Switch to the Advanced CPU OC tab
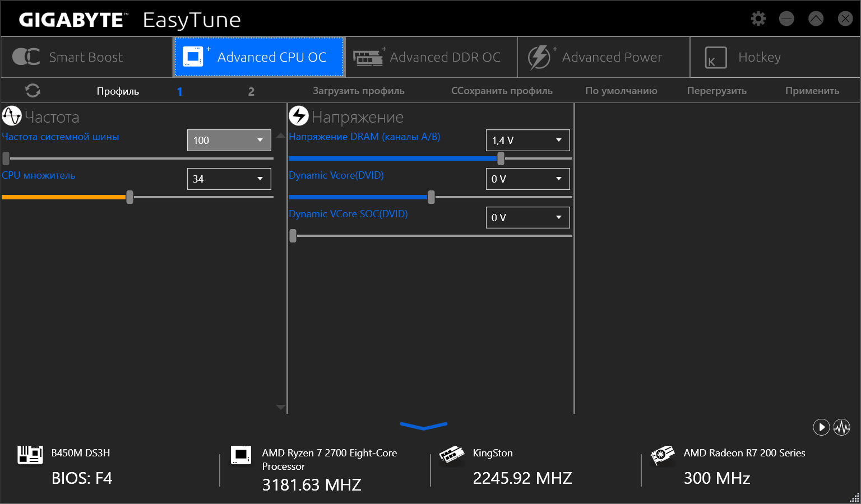Viewport: 861px width, 504px height. 258,57
